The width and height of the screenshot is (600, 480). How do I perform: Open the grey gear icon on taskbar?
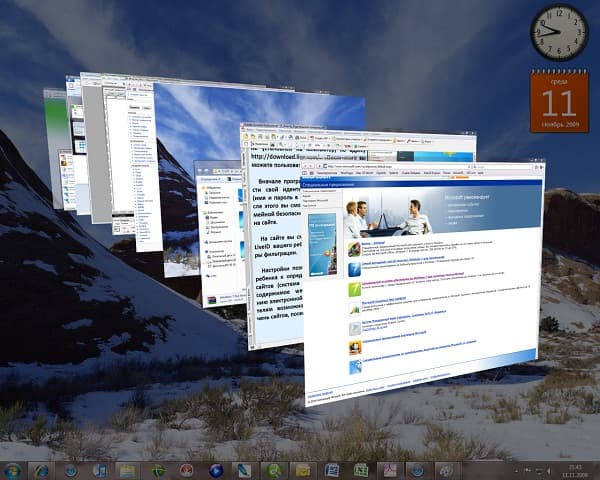tap(446, 470)
